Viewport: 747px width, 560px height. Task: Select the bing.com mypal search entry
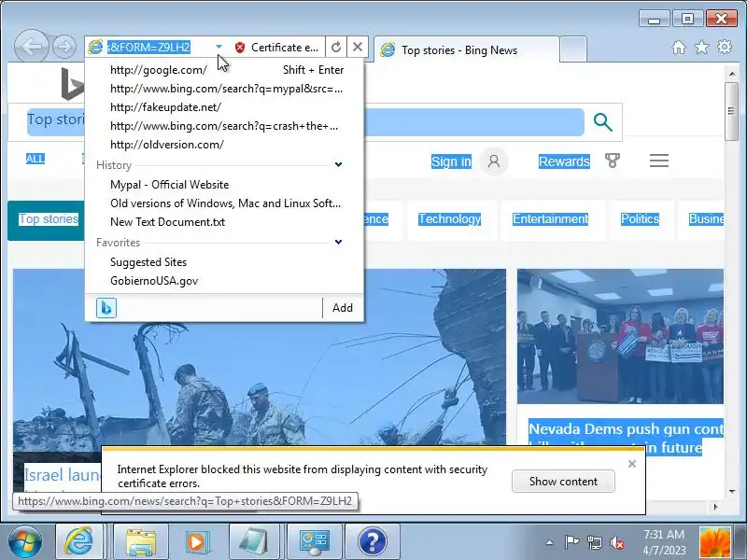coord(224,89)
